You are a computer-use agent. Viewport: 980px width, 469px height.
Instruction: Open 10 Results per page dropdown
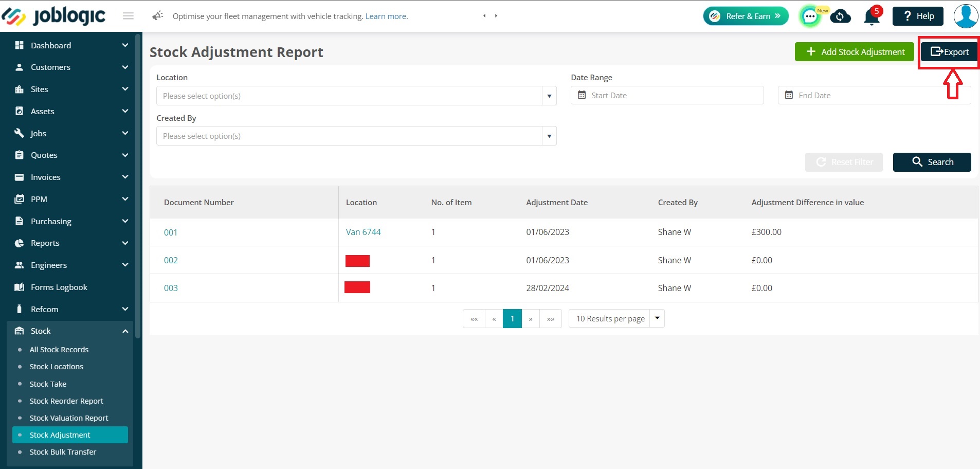click(x=616, y=318)
